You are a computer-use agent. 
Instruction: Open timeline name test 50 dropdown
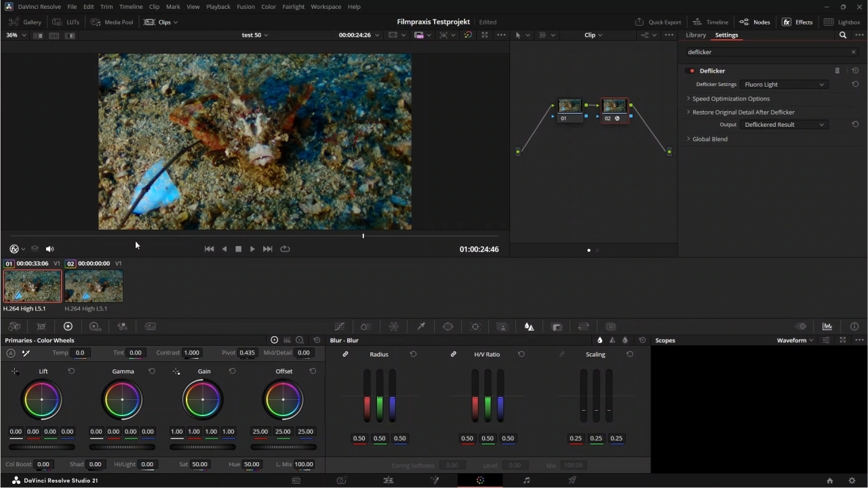[x=255, y=35]
